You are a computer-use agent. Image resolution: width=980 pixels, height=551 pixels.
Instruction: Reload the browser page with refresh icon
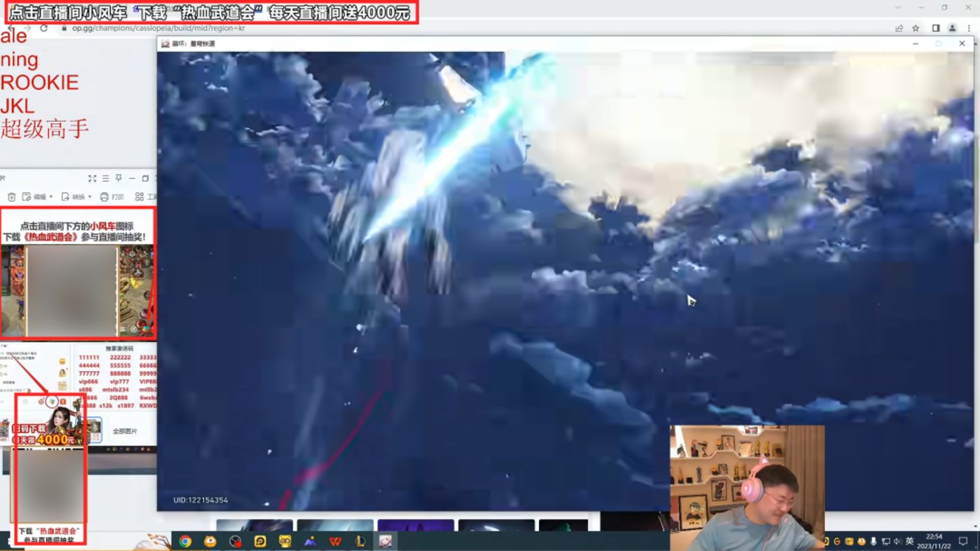click(43, 28)
